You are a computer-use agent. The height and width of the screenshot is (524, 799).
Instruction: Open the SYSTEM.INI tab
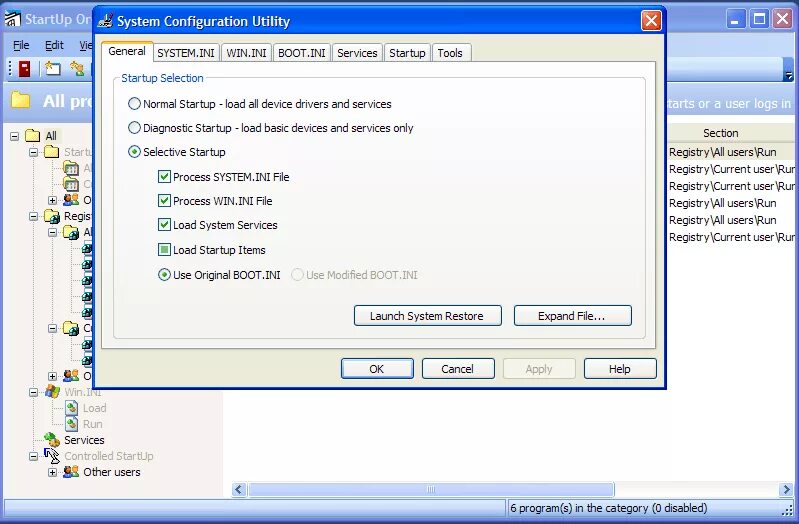[x=186, y=53]
